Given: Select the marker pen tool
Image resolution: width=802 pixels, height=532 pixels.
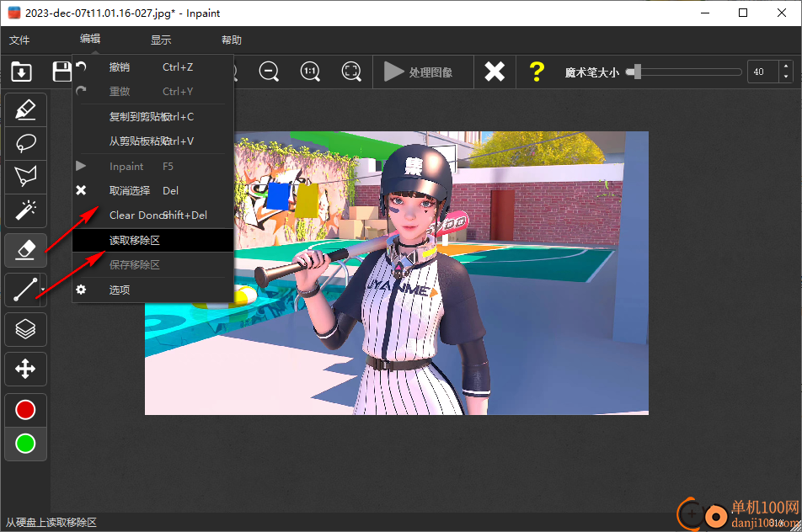Looking at the screenshot, I should [x=25, y=110].
